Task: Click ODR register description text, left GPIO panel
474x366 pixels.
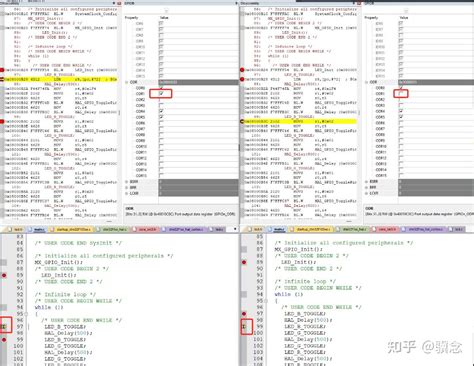Action: (180, 214)
